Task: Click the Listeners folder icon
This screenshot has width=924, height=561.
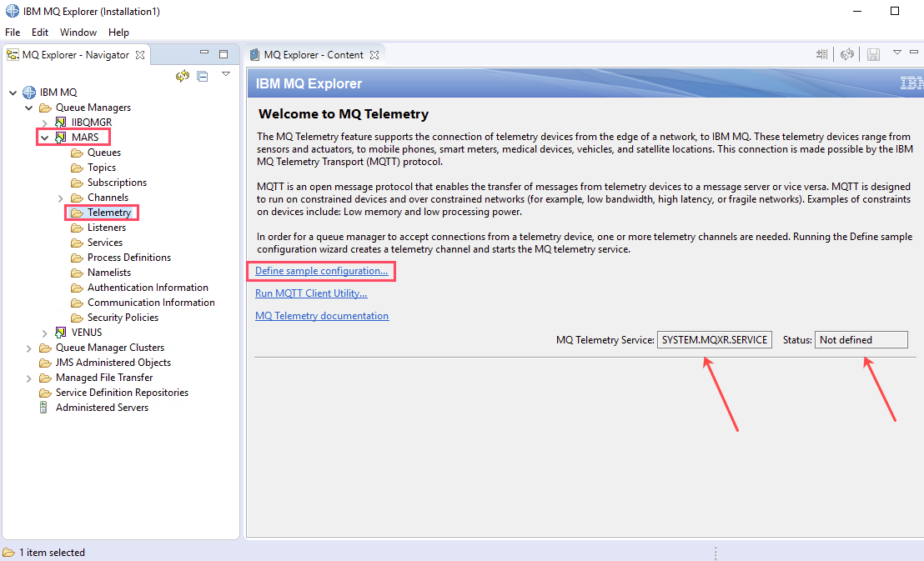Action: [x=77, y=228]
